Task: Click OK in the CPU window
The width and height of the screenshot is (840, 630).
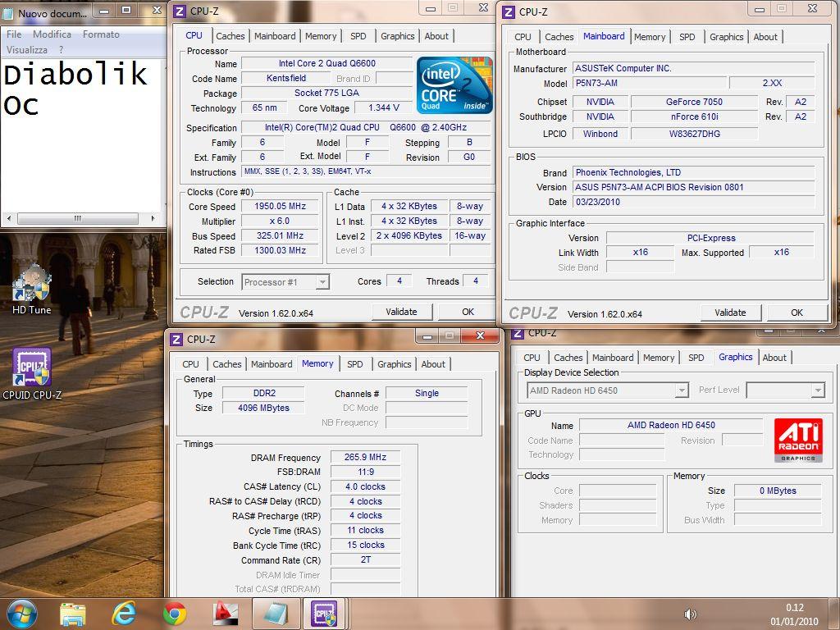Action: pyautogui.click(x=468, y=312)
